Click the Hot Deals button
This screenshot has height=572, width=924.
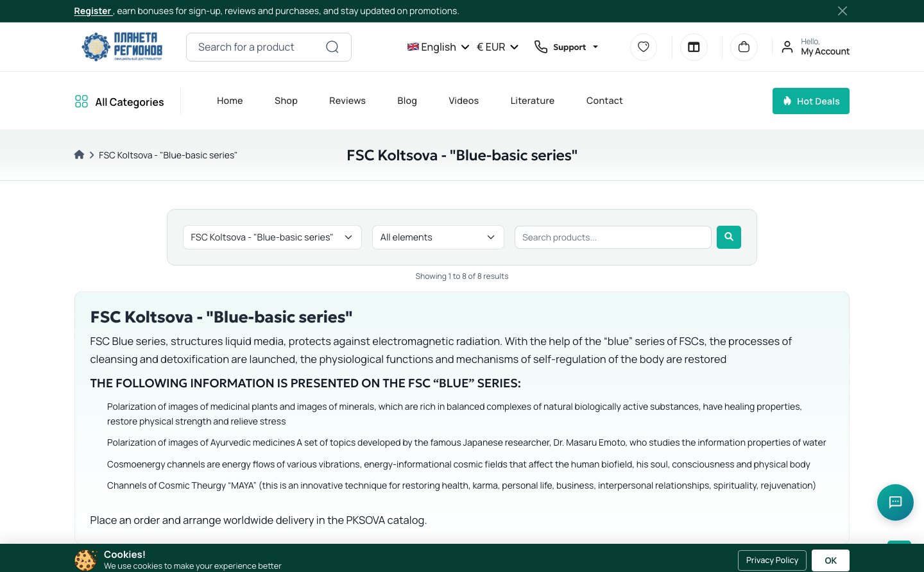click(811, 101)
